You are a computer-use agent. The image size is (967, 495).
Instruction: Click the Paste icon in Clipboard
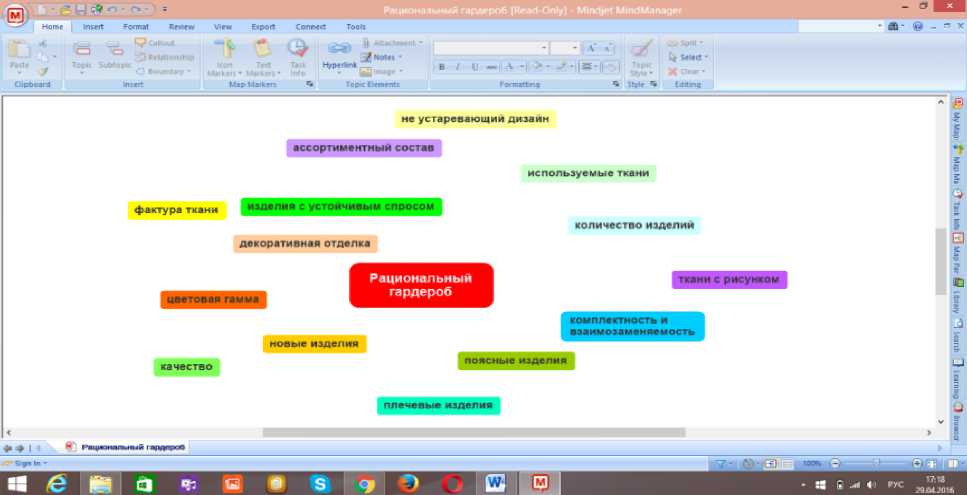click(19, 51)
